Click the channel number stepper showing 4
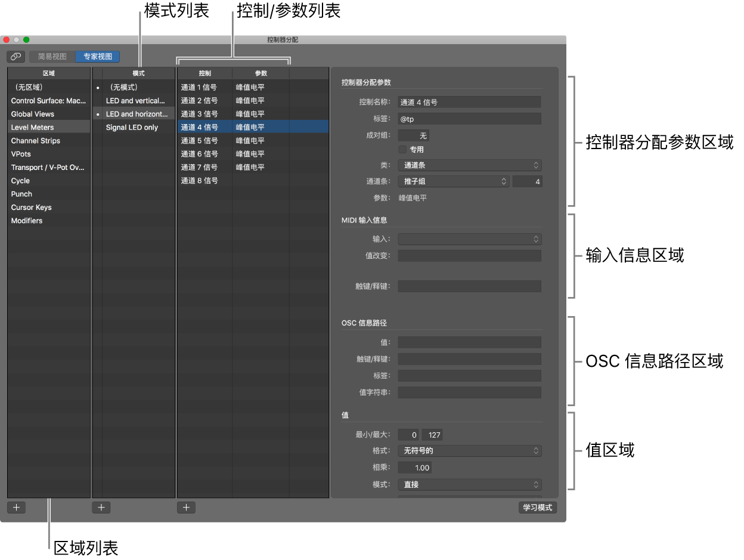This screenshot has width=744, height=560. 528,181
